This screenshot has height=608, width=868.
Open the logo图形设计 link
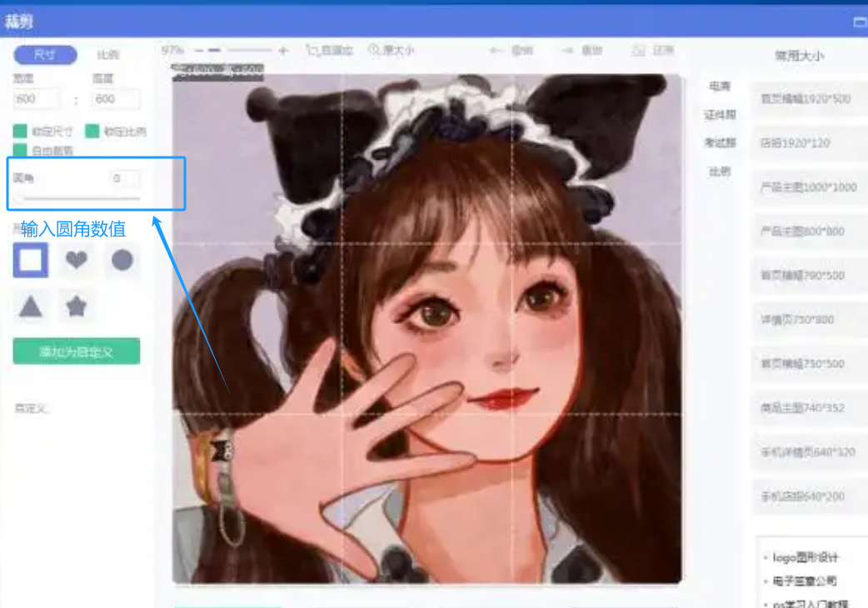(x=806, y=557)
